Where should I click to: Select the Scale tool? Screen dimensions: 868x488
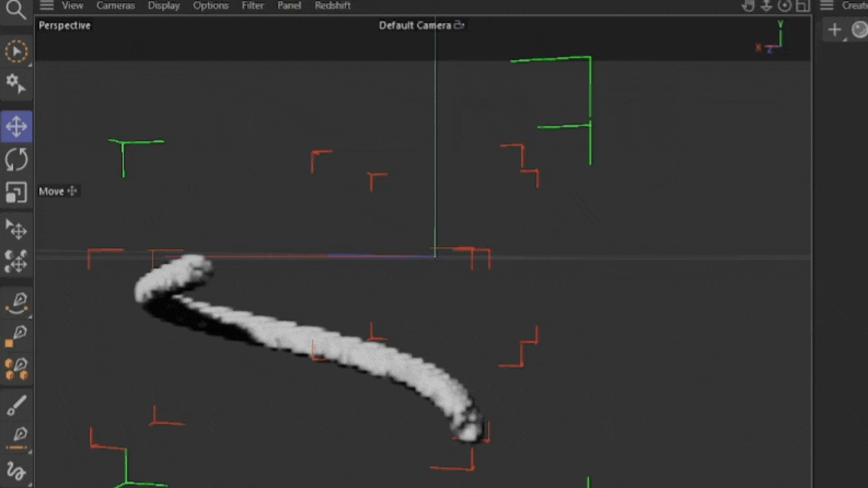[x=16, y=193]
